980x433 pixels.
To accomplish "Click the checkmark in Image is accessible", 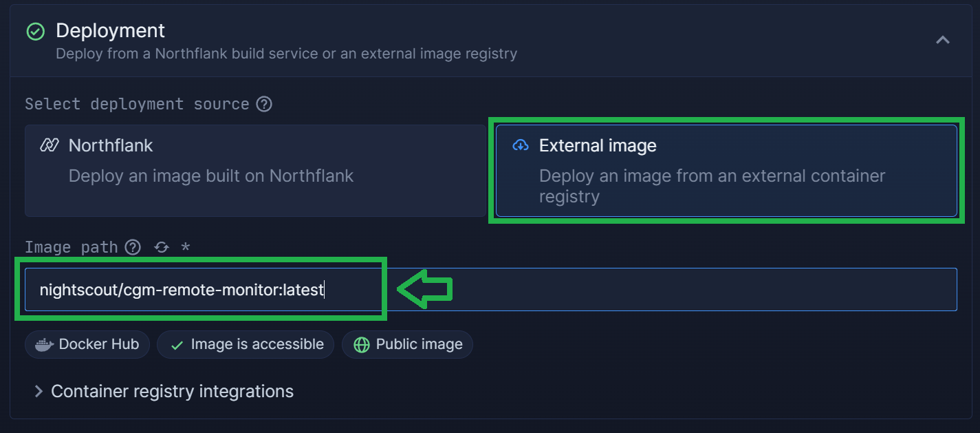I will tap(177, 345).
